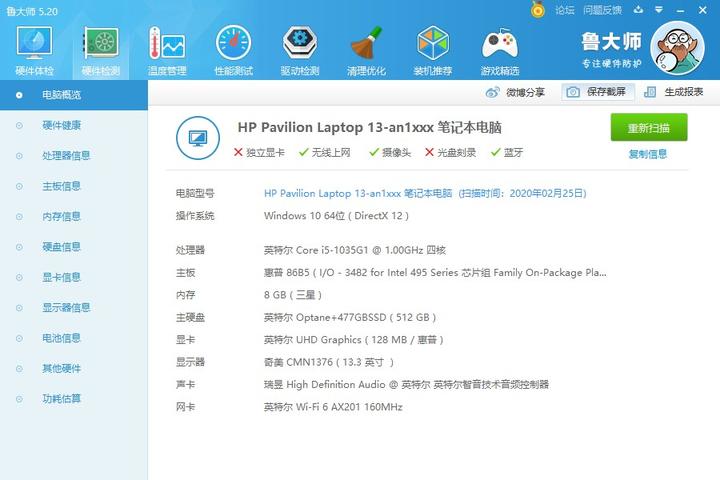
Task: Open the title bar dropdown menu arrow
Action: point(659,10)
